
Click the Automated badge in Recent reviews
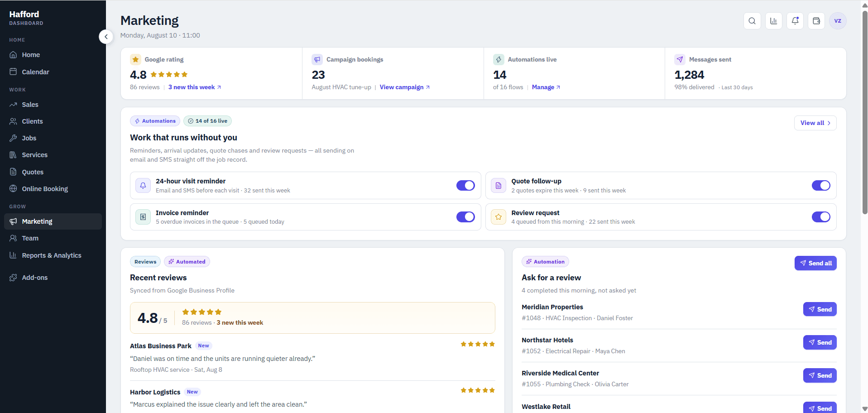187,262
